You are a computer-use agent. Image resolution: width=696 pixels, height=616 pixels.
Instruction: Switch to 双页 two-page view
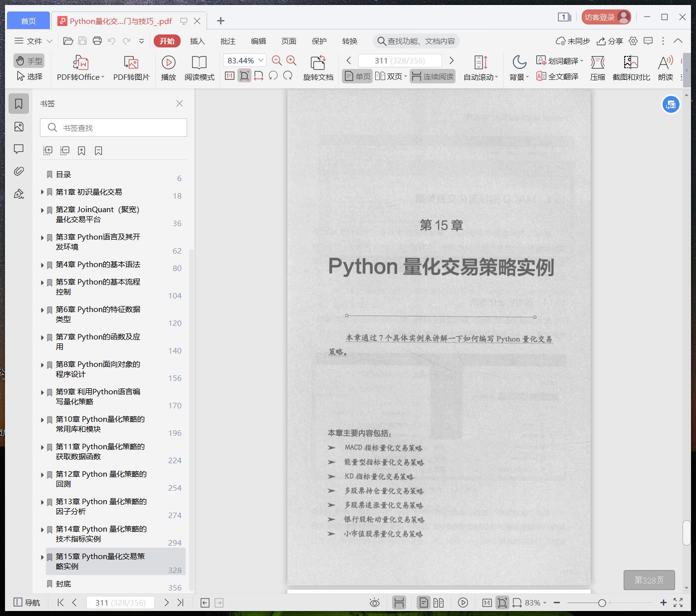(x=391, y=76)
